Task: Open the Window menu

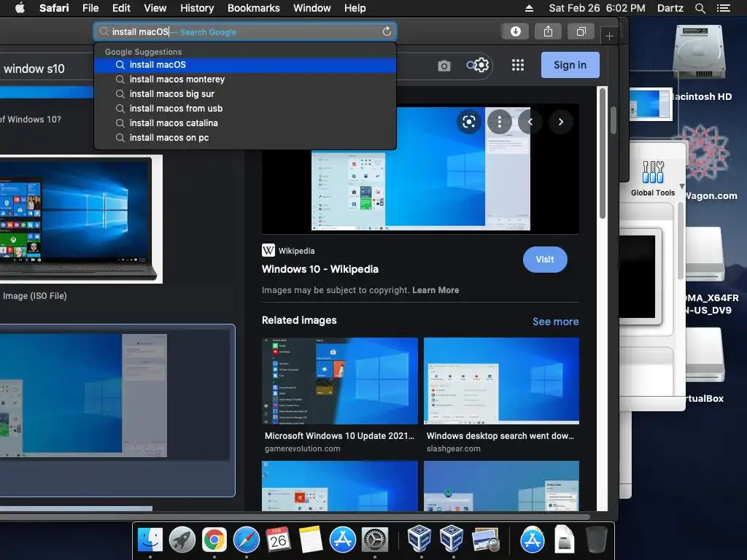Action: [311, 8]
